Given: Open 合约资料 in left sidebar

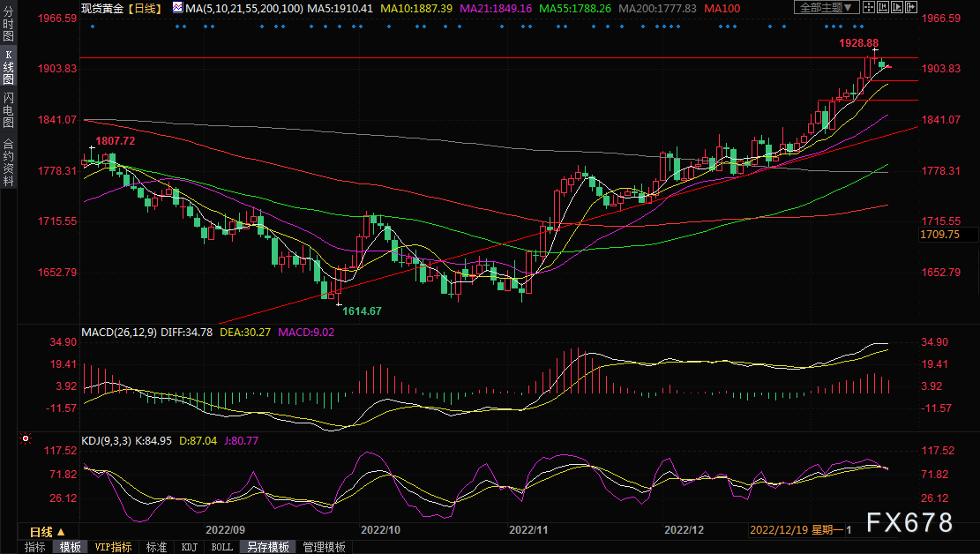Looking at the screenshot, I should tap(8, 161).
